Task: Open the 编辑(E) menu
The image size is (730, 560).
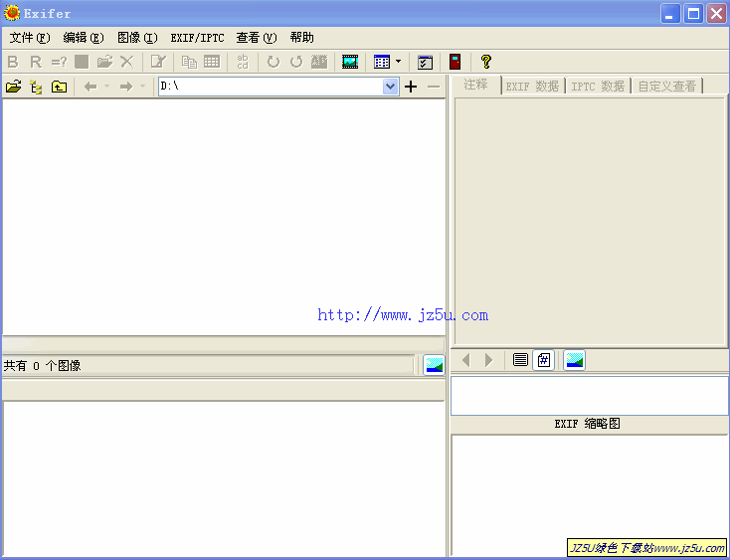Action: [84, 38]
